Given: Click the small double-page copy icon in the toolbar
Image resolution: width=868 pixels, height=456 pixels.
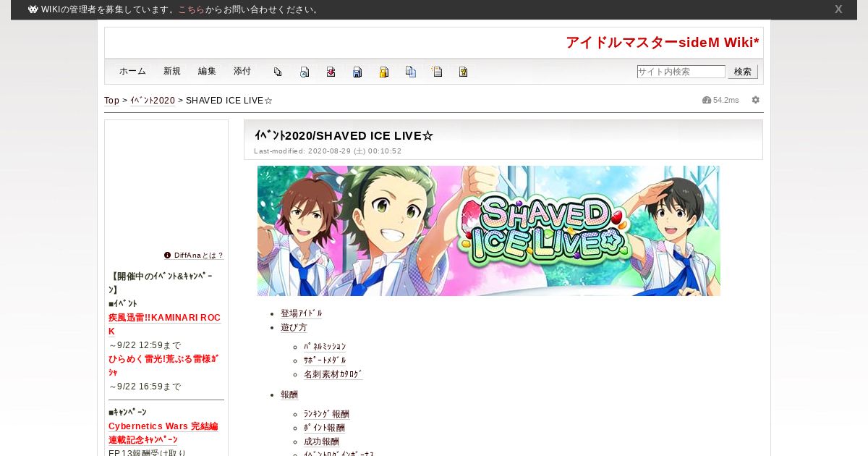Looking at the screenshot, I should [278, 72].
